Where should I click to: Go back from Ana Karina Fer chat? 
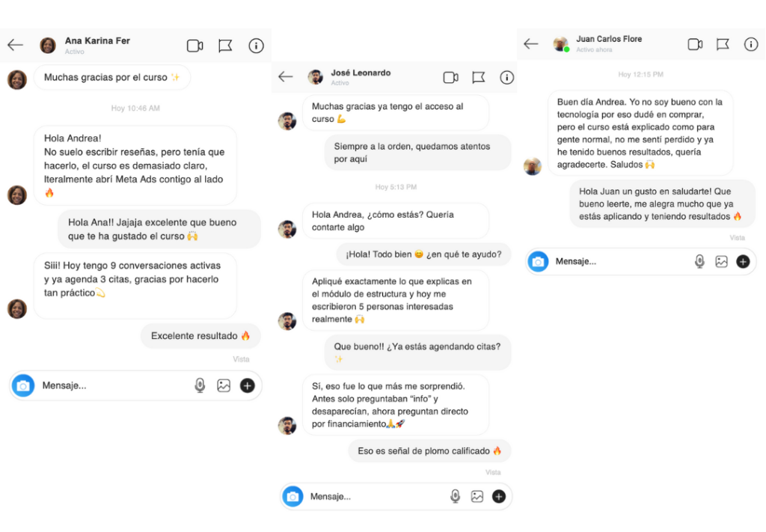pyautogui.click(x=15, y=46)
